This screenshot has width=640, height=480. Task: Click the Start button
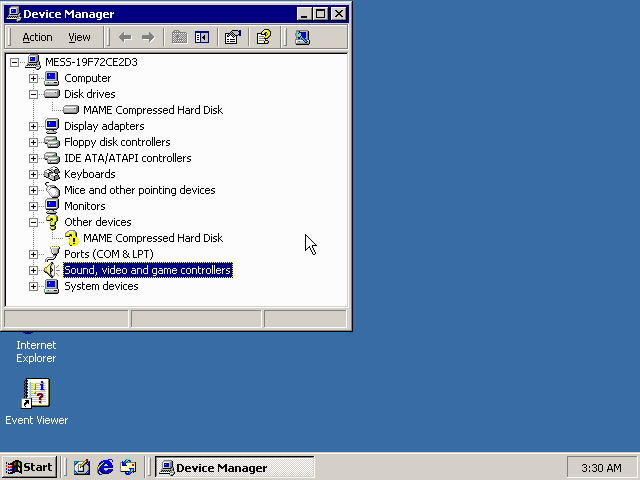(30, 467)
